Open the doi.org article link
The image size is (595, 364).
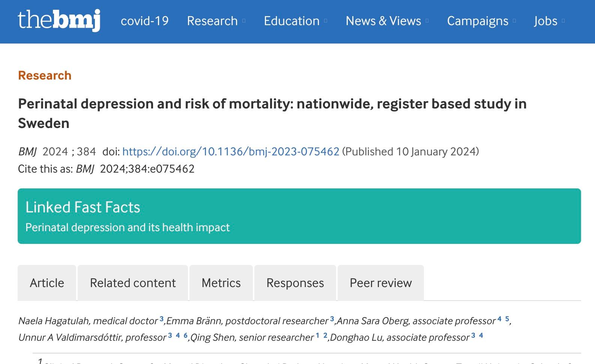click(231, 152)
